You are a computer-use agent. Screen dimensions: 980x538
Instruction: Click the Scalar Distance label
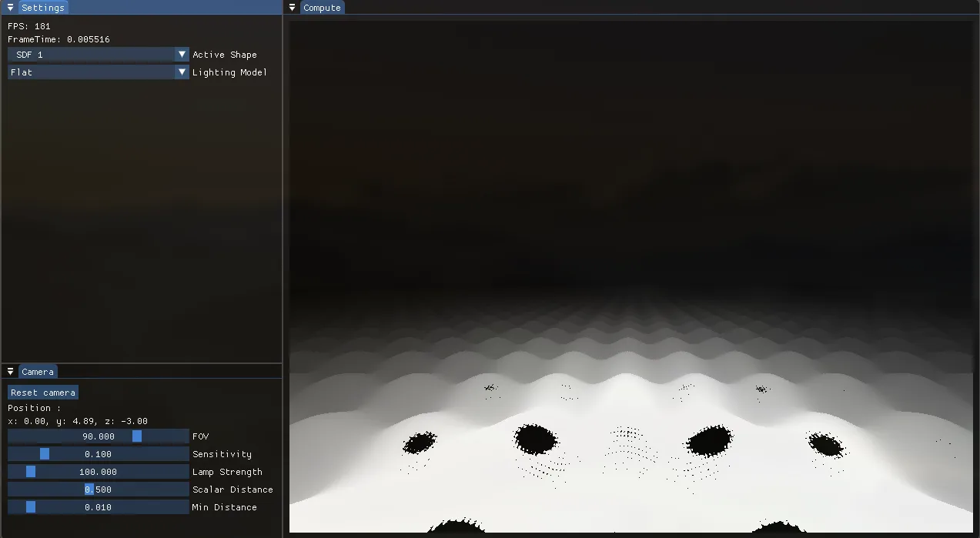[x=232, y=490]
